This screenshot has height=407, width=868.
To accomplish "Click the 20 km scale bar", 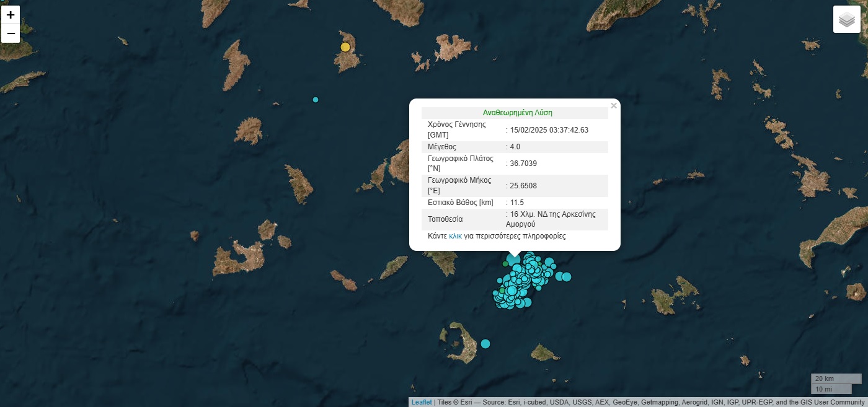I will click(x=835, y=379).
